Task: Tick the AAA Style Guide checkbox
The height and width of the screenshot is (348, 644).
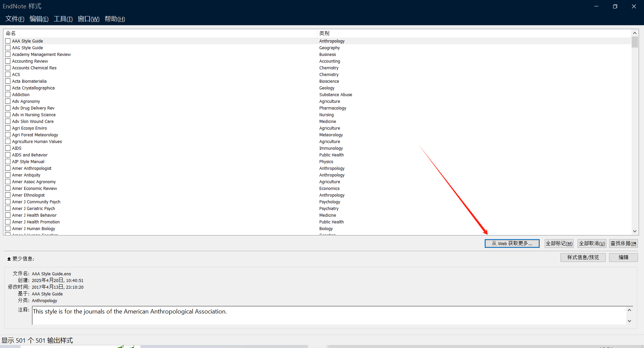Action: [x=8, y=41]
